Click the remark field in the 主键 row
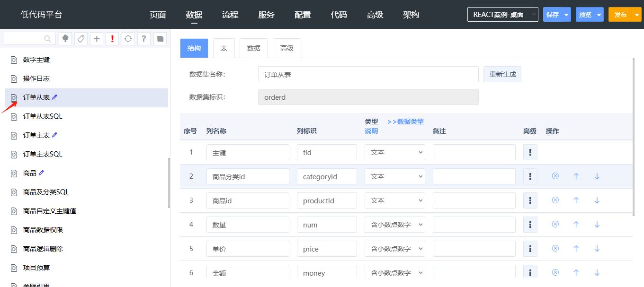The width and height of the screenshot is (644, 287). click(474, 152)
